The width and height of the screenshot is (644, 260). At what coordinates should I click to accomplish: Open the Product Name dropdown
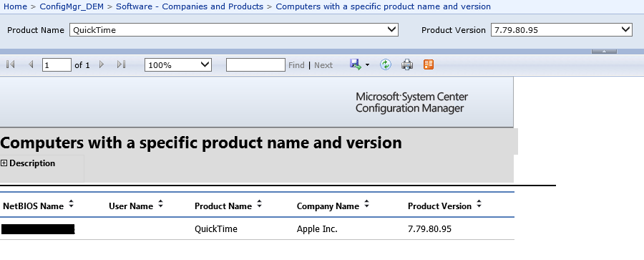(x=234, y=29)
